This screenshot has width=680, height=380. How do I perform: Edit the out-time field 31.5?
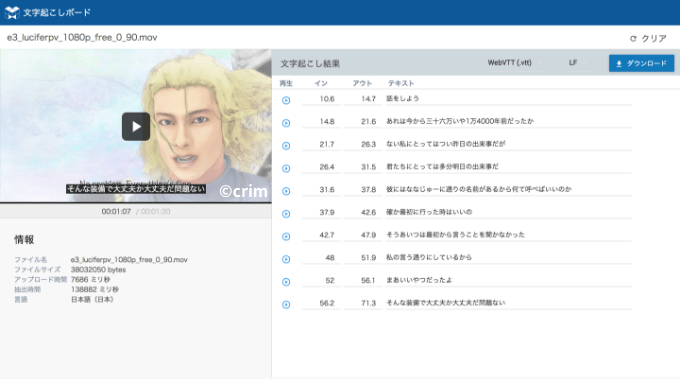(363, 167)
